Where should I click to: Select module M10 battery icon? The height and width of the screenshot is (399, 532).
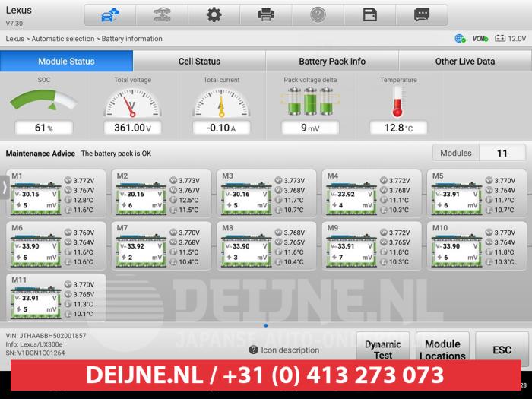(x=456, y=250)
